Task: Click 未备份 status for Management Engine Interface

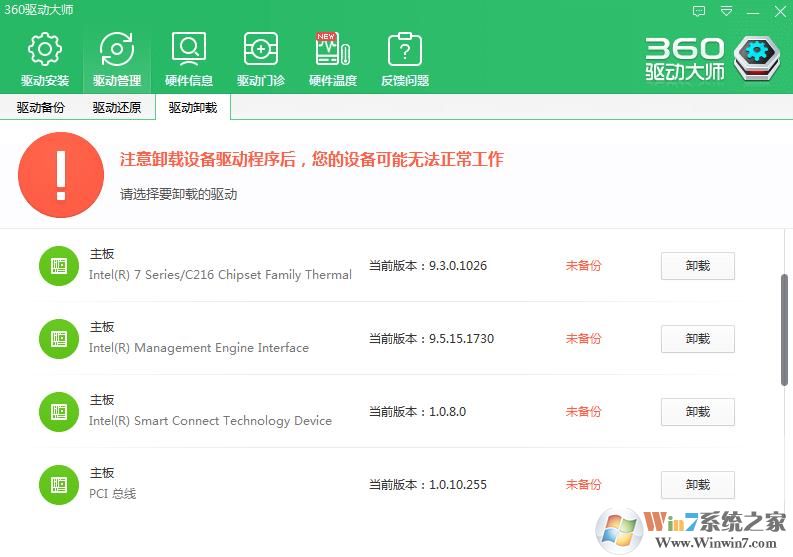Action: click(583, 339)
